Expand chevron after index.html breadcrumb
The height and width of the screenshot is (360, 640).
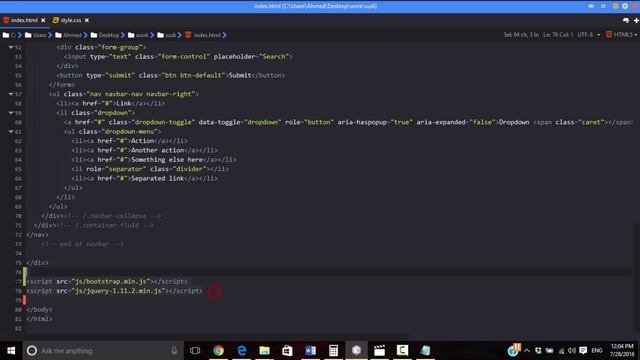pyautogui.click(x=224, y=35)
